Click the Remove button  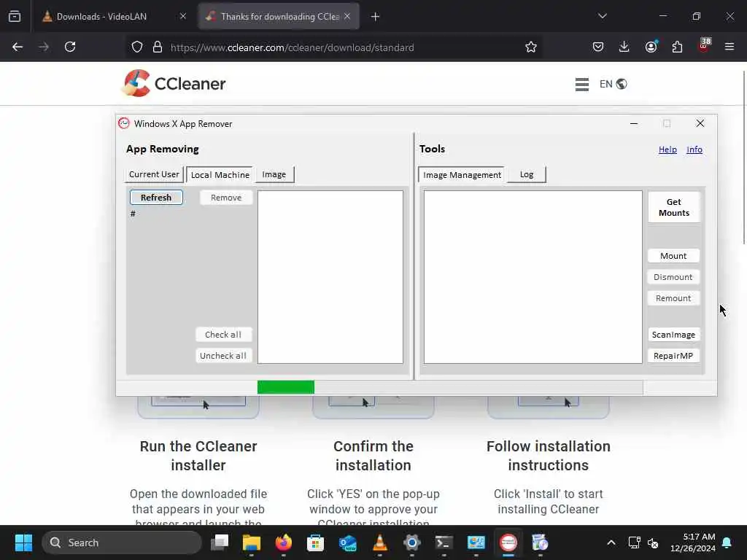[x=226, y=198]
